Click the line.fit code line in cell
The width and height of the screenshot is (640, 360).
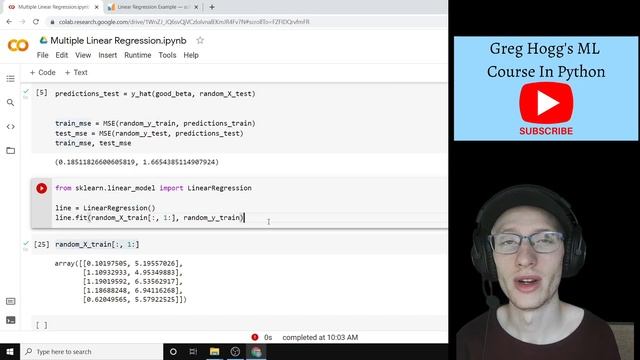(x=150, y=218)
